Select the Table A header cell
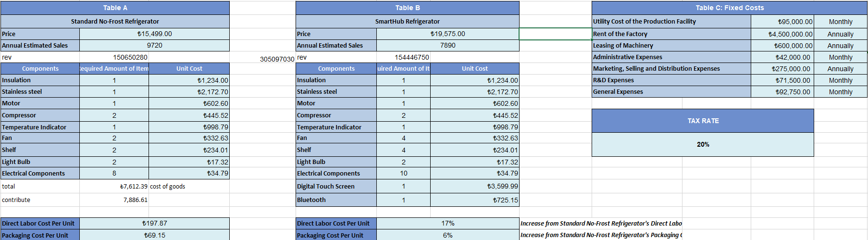 115,8
